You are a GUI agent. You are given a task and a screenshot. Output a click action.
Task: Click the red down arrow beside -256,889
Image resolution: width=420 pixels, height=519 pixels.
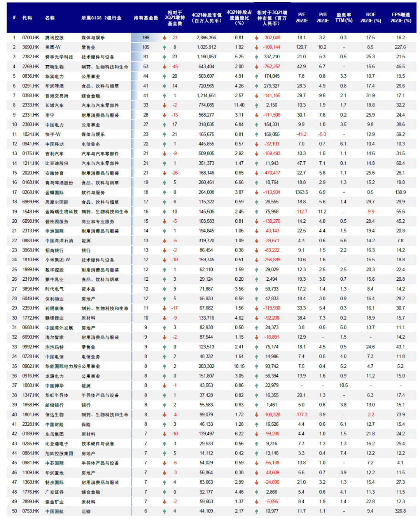tap(257, 260)
